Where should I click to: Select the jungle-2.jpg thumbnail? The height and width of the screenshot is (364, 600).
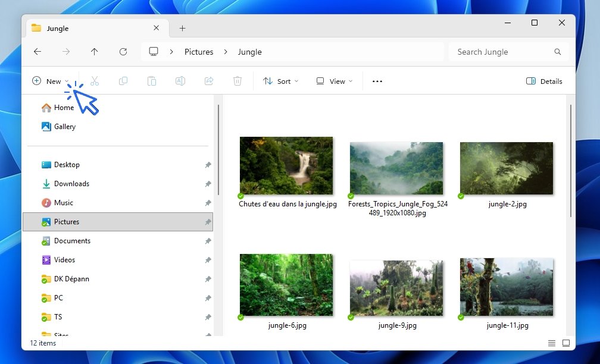click(x=505, y=168)
